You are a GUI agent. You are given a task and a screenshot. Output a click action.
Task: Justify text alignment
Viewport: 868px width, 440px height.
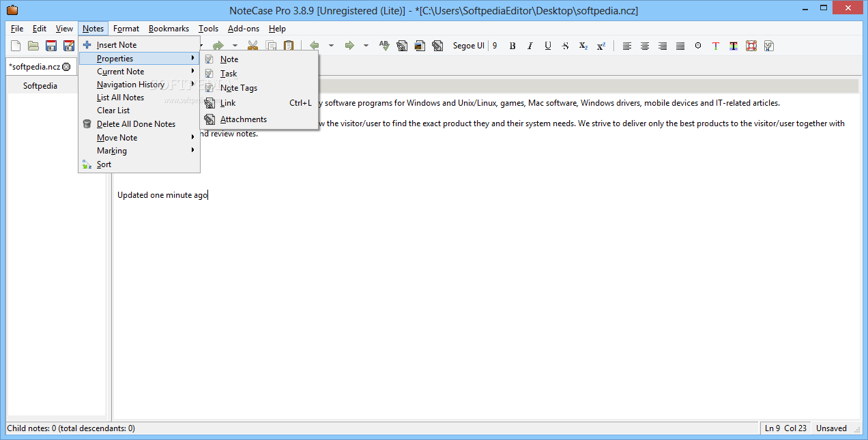tap(680, 46)
